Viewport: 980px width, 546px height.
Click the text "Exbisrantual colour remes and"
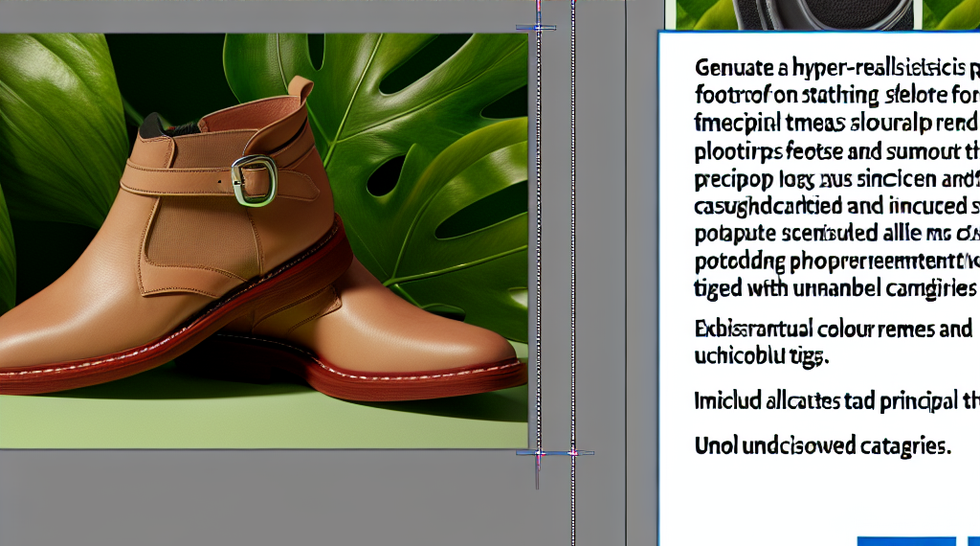(x=834, y=329)
